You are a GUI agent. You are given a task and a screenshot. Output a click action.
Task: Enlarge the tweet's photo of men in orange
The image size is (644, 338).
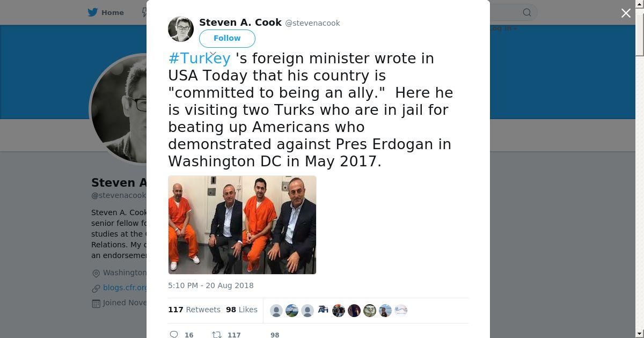coord(242,225)
